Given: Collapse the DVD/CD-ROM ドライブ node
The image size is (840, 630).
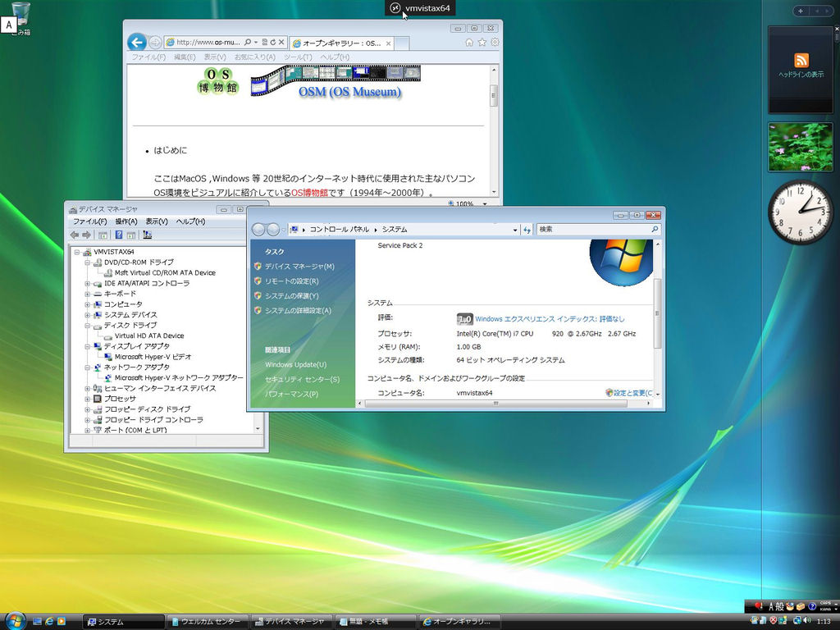Looking at the screenshot, I should [x=87, y=262].
